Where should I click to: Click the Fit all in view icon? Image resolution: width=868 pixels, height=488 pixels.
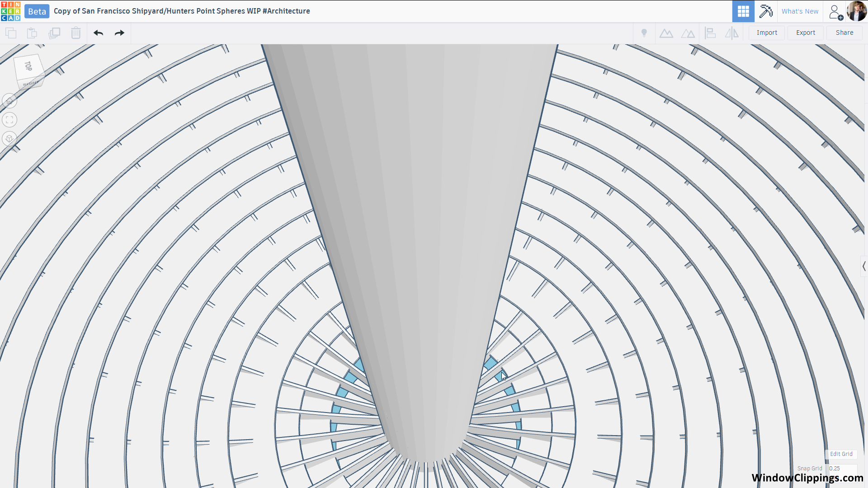(9, 120)
